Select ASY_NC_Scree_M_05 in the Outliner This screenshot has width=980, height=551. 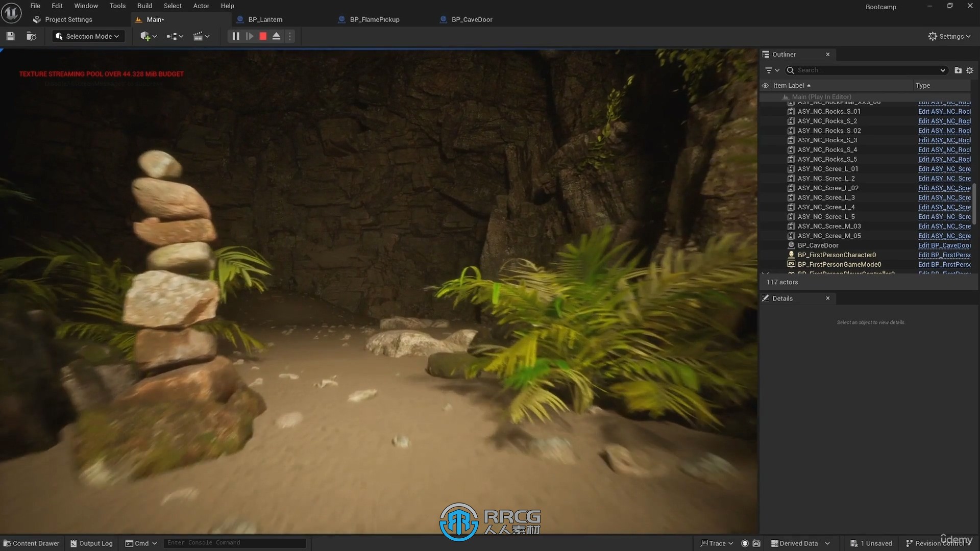(829, 236)
